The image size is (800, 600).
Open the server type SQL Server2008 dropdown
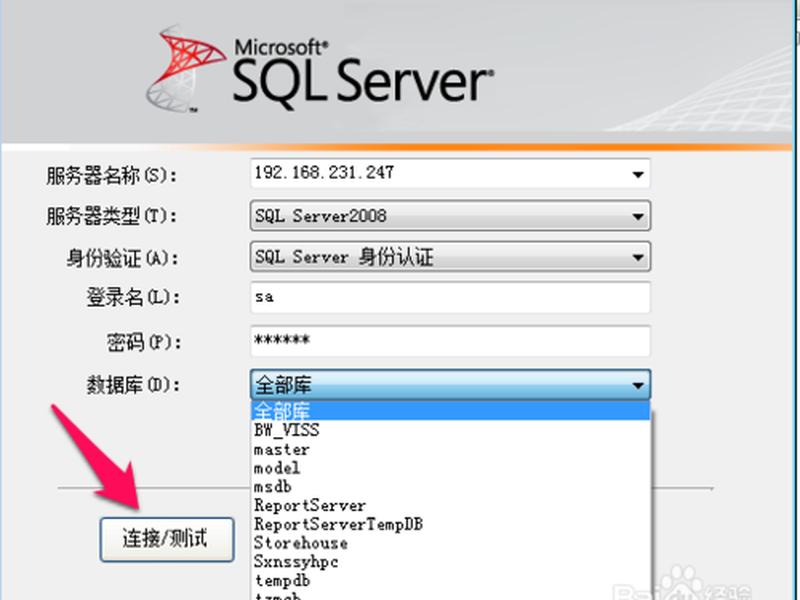tap(451, 216)
